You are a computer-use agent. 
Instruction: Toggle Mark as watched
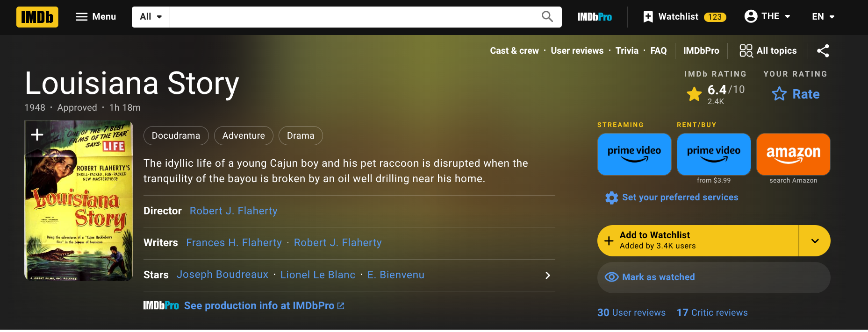click(x=714, y=277)
